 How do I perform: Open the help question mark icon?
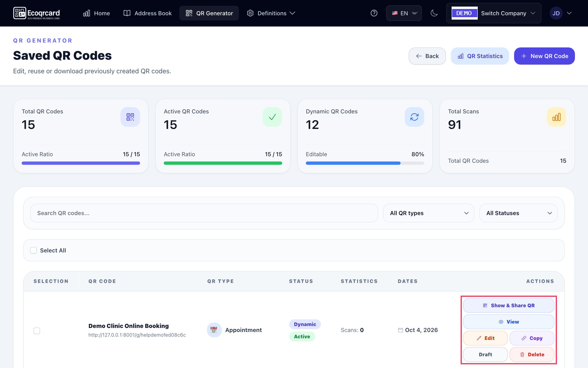coord(374,13)
